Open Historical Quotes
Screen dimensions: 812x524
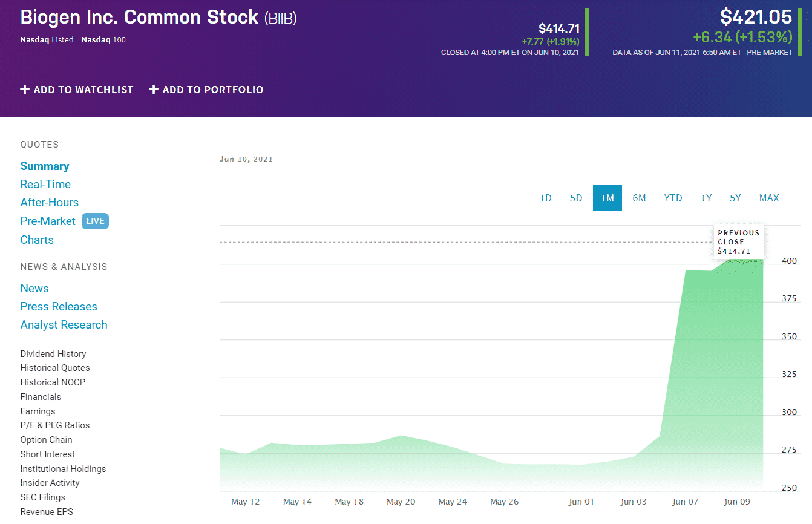(55, 368)
